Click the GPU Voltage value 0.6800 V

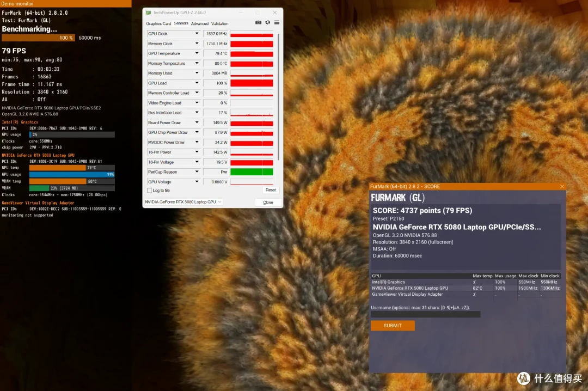click(x=216, y=182)
